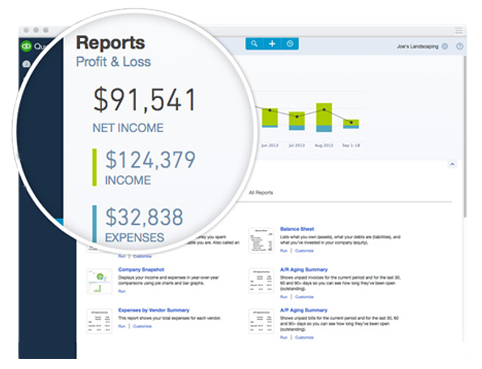Click the Profit & Loss subtitle
482x369 pixels.
113,62
